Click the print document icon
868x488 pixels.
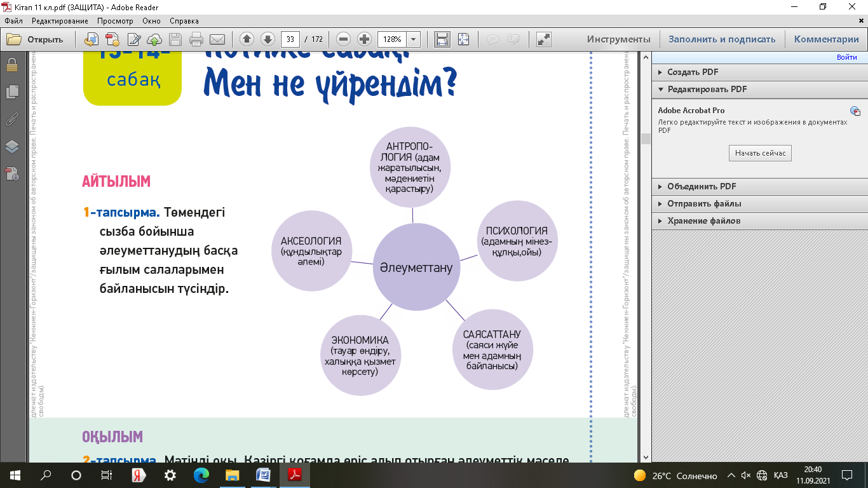pos(196,39)
